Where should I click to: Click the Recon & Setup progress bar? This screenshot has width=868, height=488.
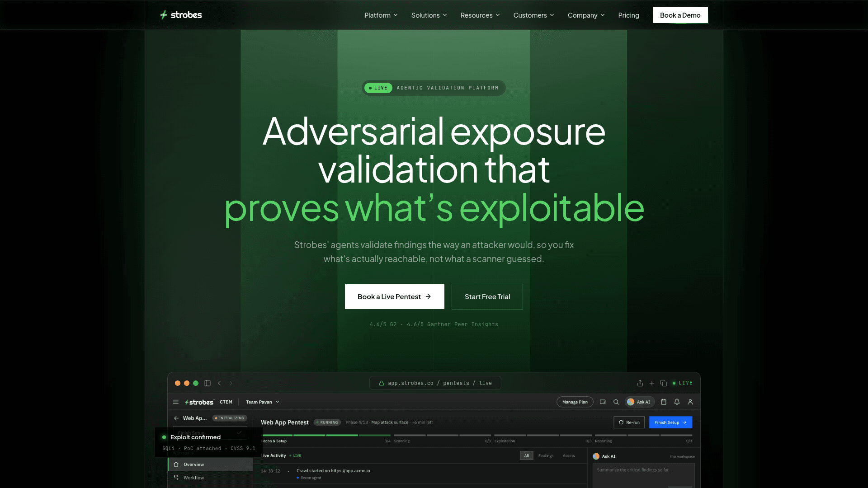click(x=325, y=435)
